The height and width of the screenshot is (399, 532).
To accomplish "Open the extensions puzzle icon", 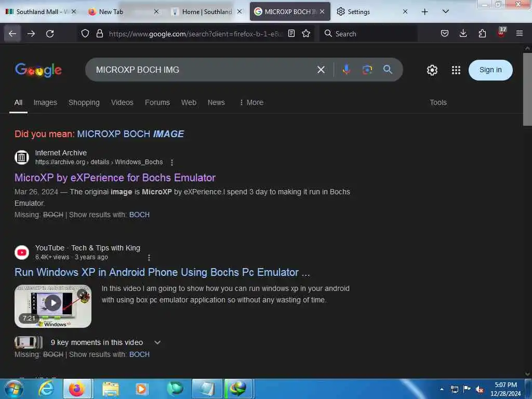I will 482,33.
